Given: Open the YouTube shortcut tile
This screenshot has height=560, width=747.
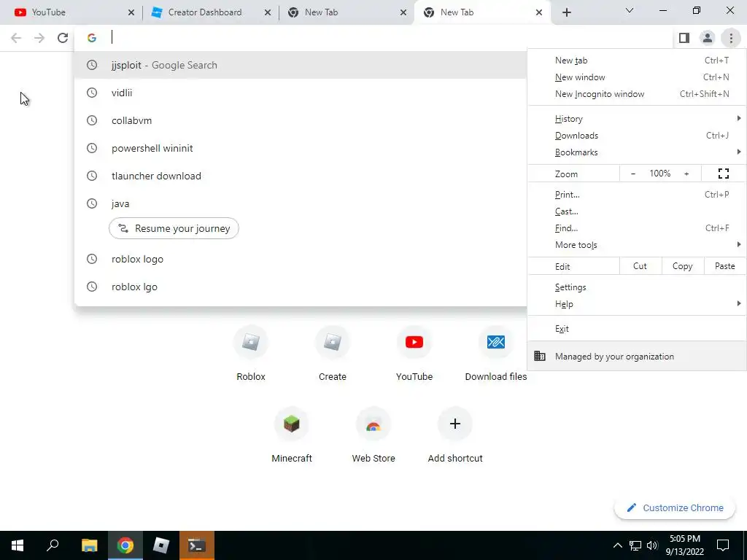Looking at the screenshot, I should point(414,354).
